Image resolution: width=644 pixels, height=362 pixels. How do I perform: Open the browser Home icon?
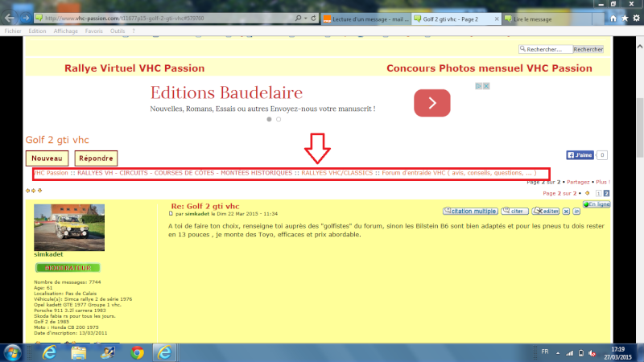tap(613, 19)
